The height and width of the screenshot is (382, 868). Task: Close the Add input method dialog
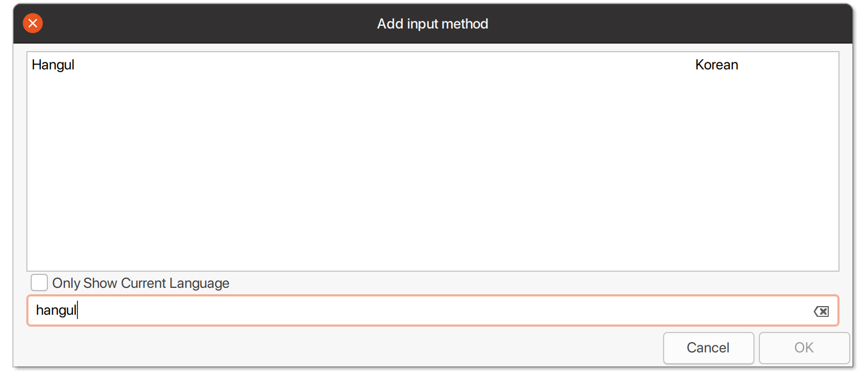click(33, 23)
